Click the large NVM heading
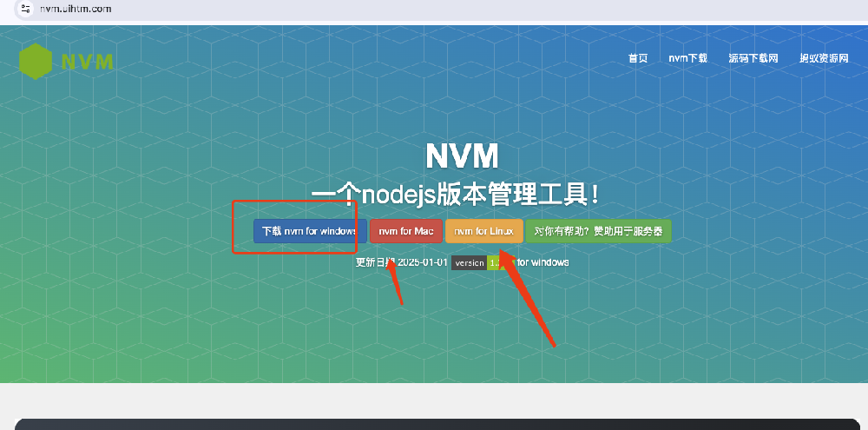 pos(463,156)
